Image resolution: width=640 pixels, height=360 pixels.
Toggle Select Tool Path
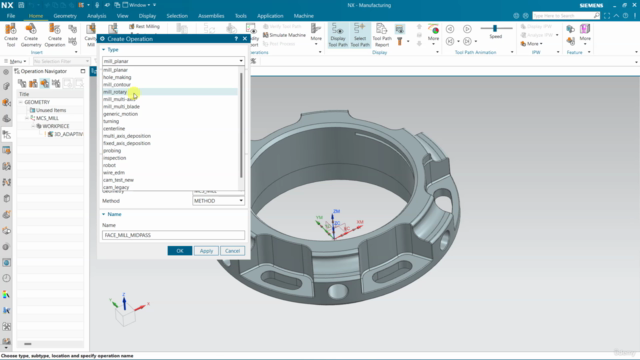(x=360, y=35)
